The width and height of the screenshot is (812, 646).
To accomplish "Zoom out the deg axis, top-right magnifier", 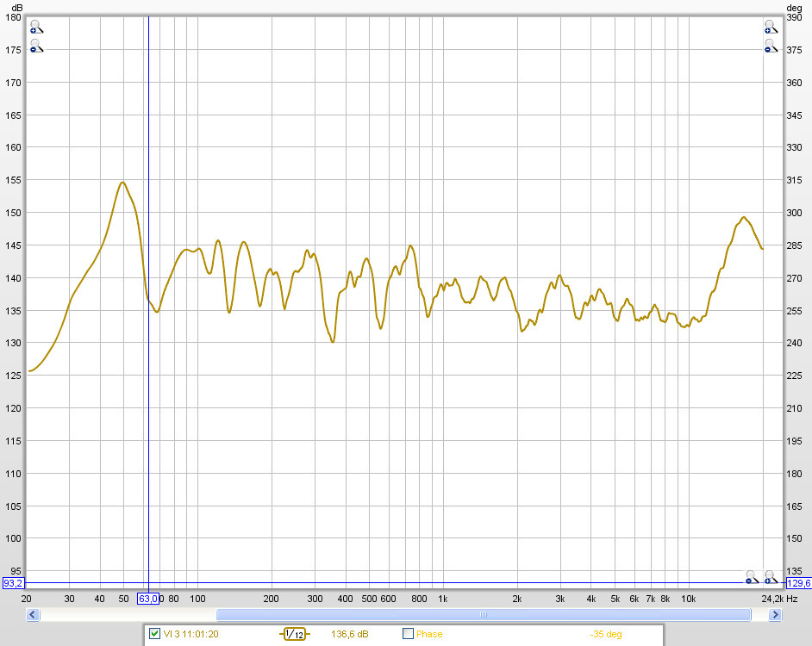I will click(771, 46).
